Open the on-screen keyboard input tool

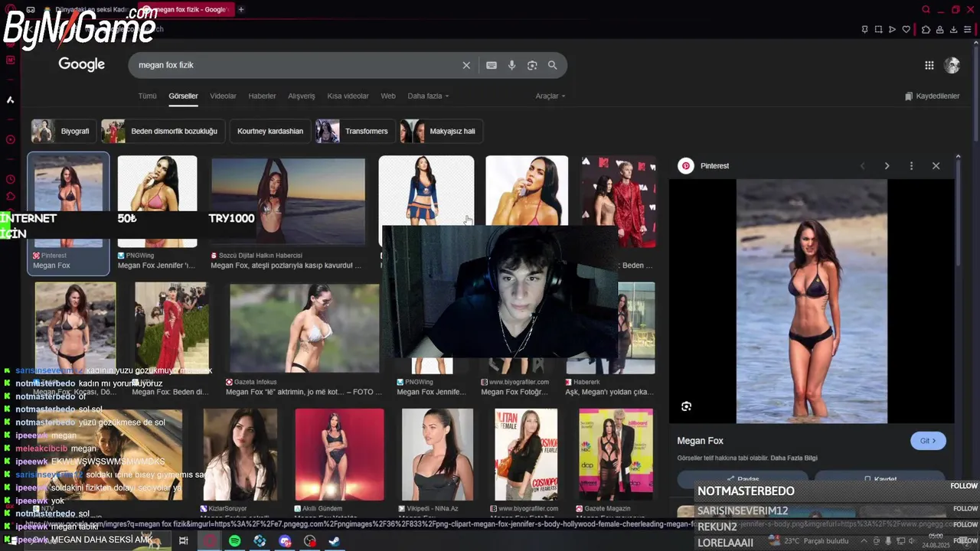click(x=492, y=65)
